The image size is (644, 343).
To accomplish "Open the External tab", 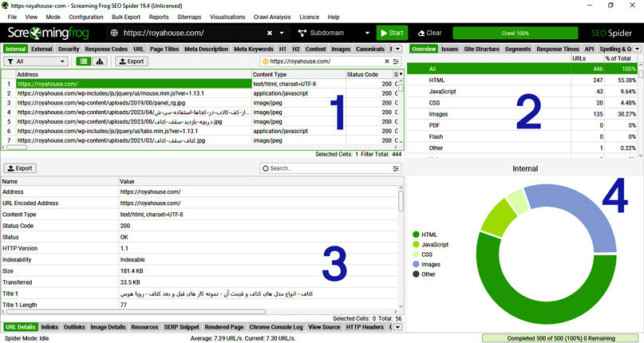I will [41, 49].
